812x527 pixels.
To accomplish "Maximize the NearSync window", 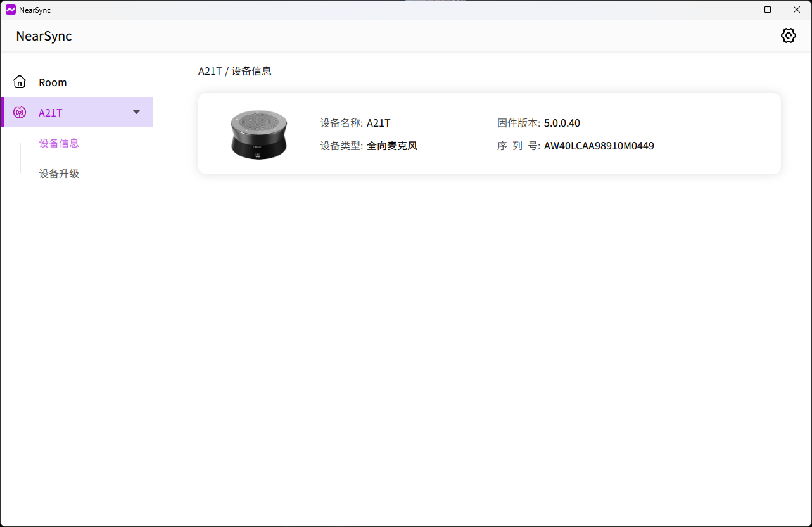I will tap(768, 10).
